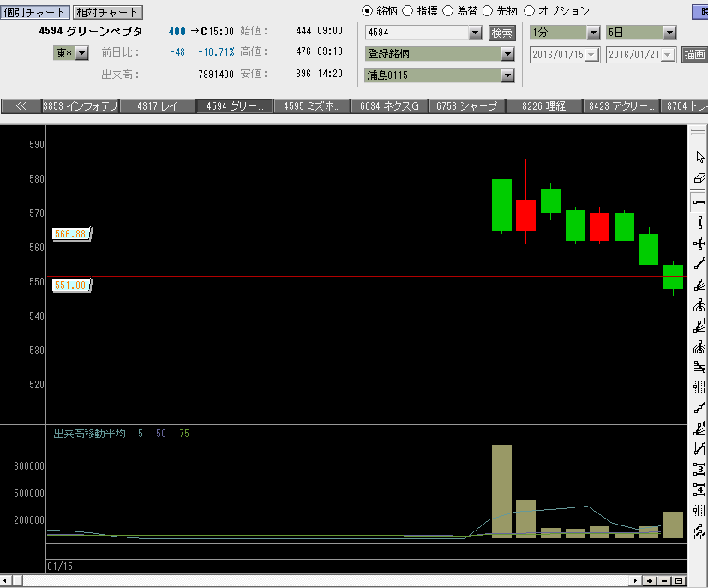
Task: Click the 75 moving average period
Action: tap(184, 434)
